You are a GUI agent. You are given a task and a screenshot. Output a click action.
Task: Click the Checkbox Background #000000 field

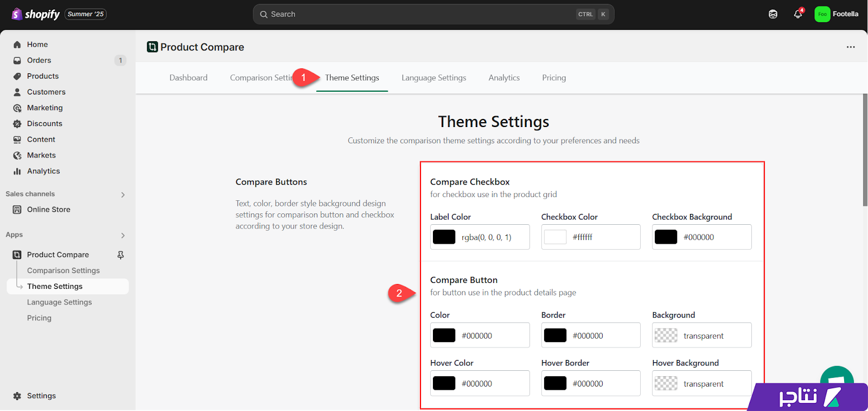coord(702,237)
